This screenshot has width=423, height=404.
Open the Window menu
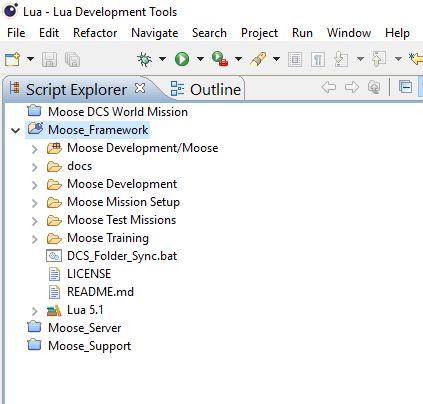tap(349, 33)
